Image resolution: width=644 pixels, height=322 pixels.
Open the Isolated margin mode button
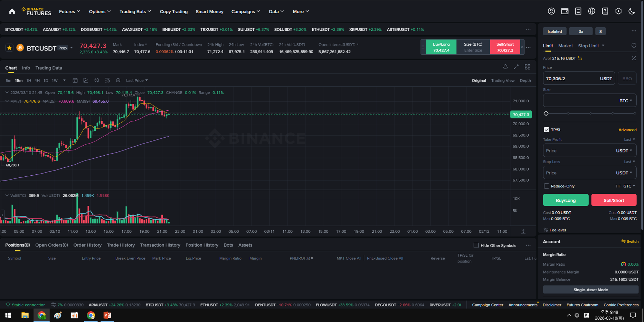555,31
